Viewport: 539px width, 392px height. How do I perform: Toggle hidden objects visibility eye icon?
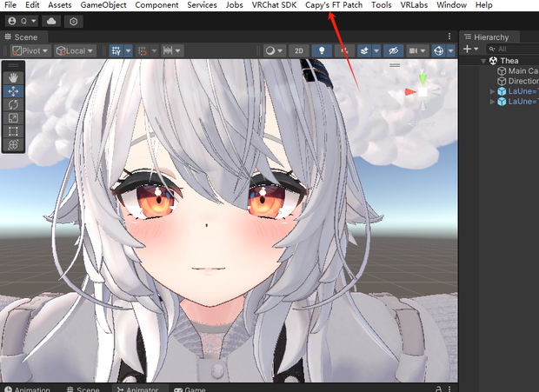(393, 50)
